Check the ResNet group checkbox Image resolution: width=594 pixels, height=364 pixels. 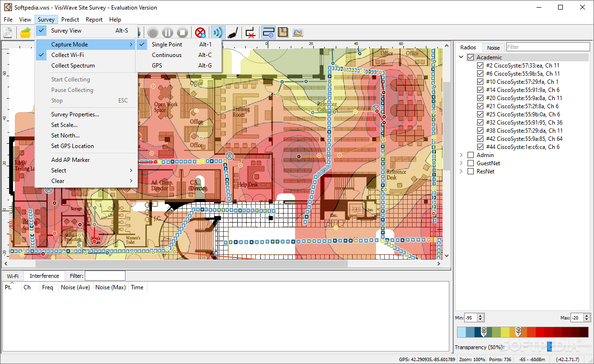470,171
